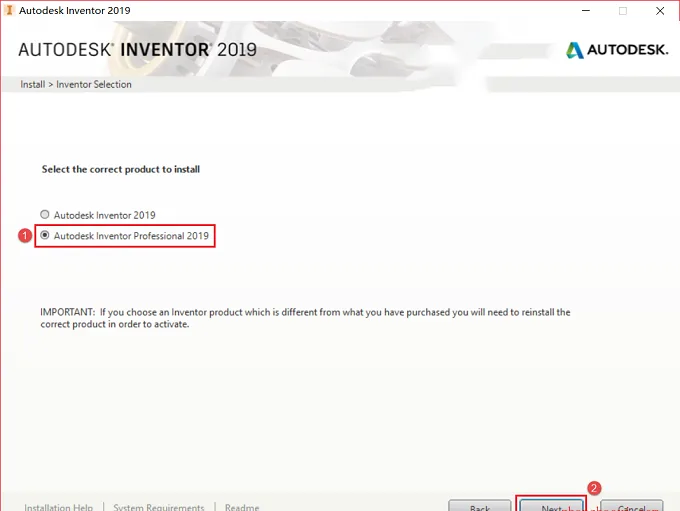Open the Installation Help link
The image size is (680, 511).
(x=59, y=507)
